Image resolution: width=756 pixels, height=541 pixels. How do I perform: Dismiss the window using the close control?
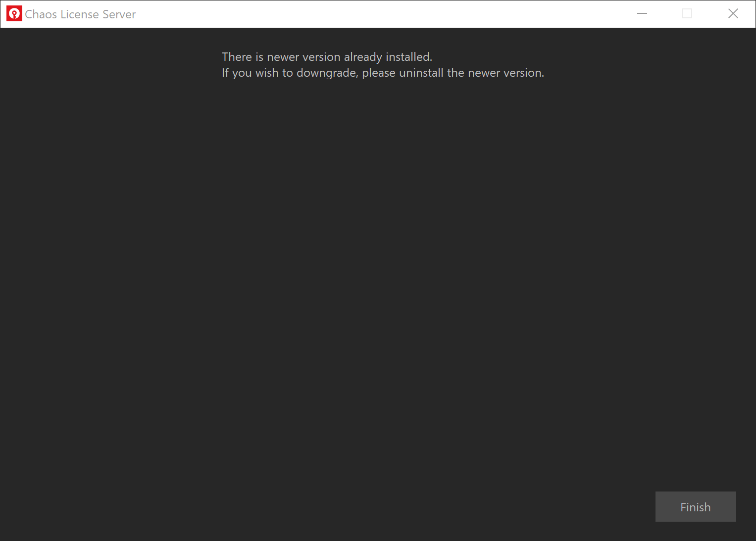coord(733,13)
